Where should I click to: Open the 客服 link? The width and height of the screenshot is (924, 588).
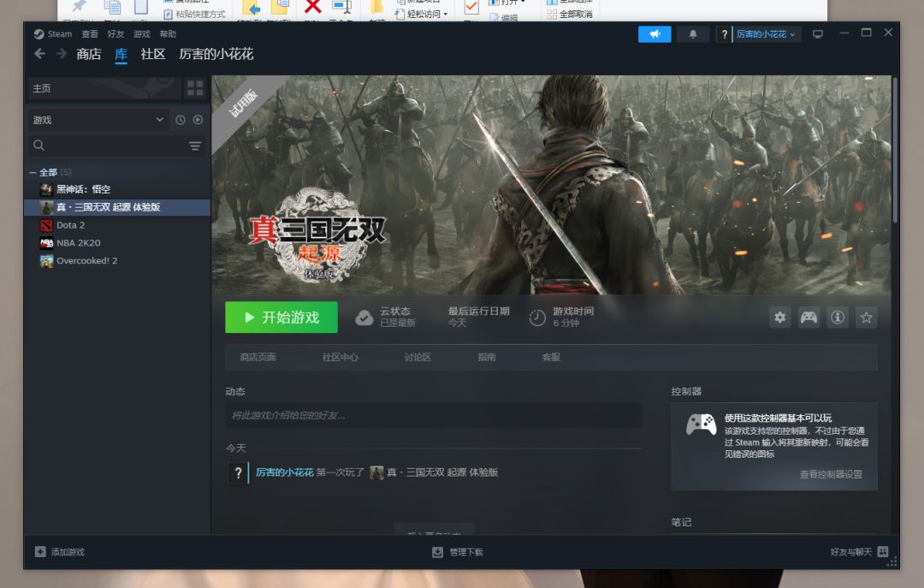(551, 358)
